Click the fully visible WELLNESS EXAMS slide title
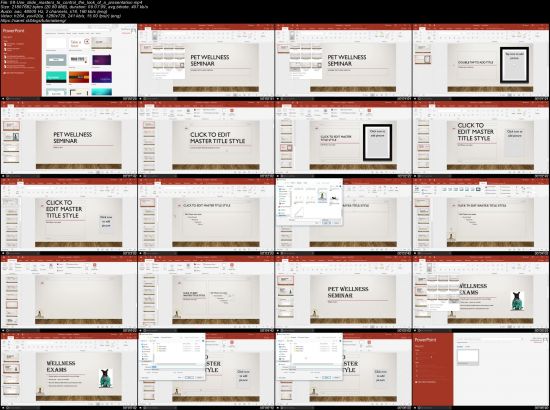The image size is (550, 410). coord(61,366)
